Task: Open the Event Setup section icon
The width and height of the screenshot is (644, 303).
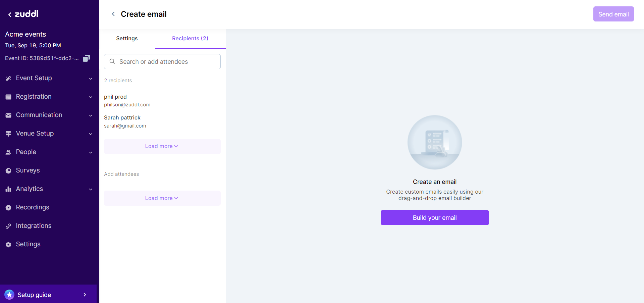Action: tap(8, 78)
